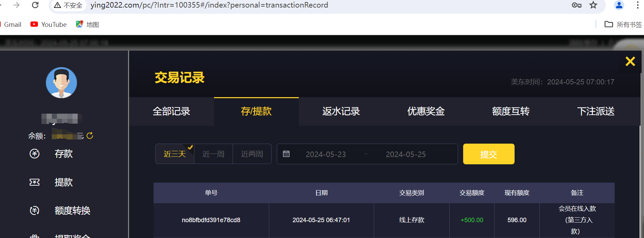Image resolution: width=644 pixels, height=238 pixels.
Task: Click the calendar icon in date range
Action: [286, 154]
